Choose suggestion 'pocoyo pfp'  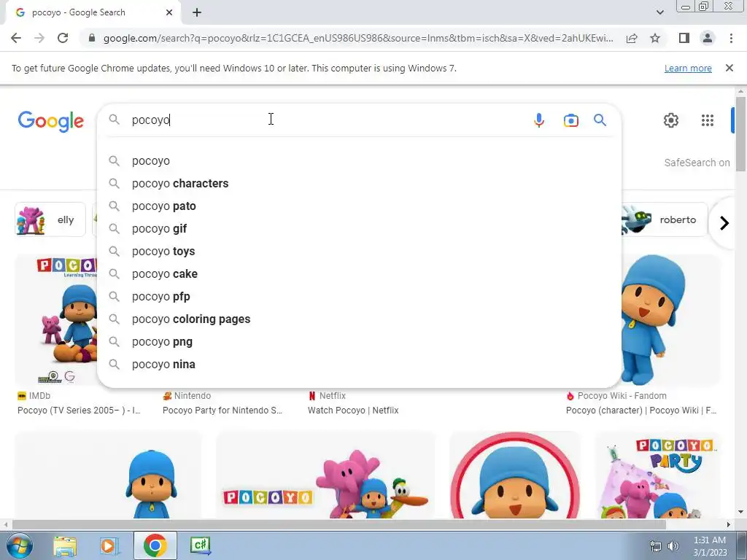tap(359, 297)
